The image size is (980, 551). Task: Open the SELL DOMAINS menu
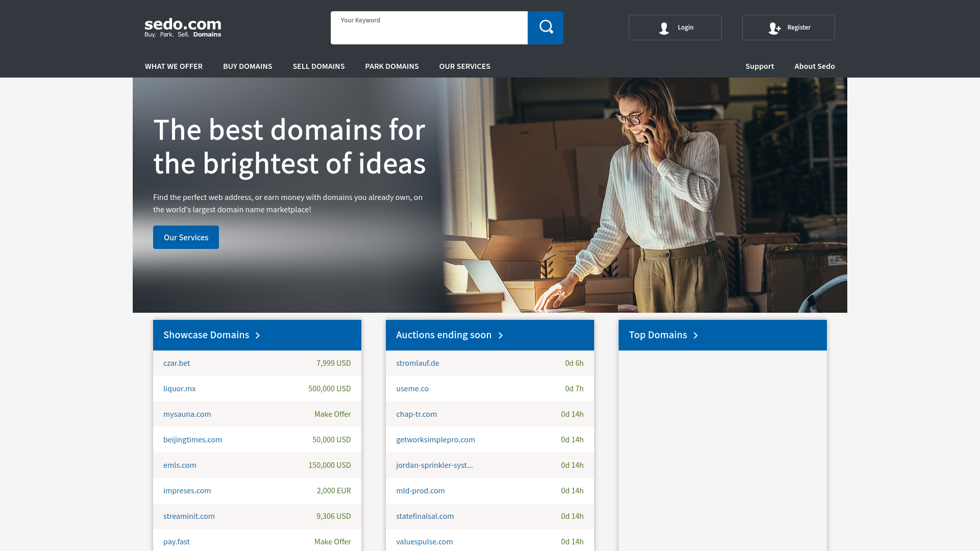tap(318, 66)
